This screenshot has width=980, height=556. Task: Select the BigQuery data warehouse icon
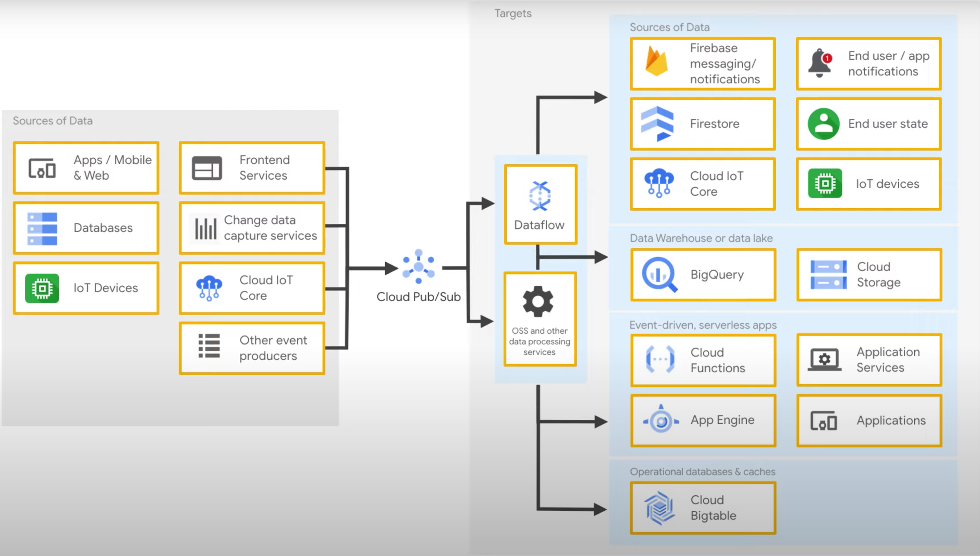(658, 274)
